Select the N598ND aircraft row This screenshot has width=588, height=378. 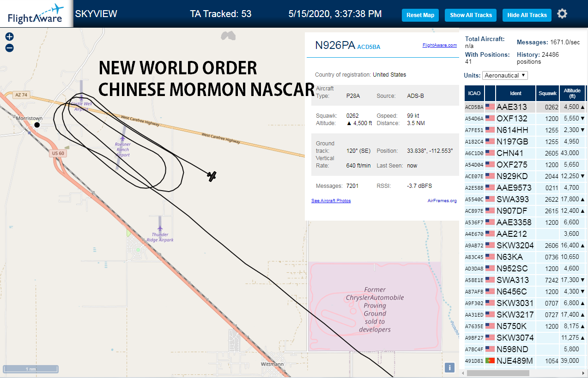tap(525, 349)
